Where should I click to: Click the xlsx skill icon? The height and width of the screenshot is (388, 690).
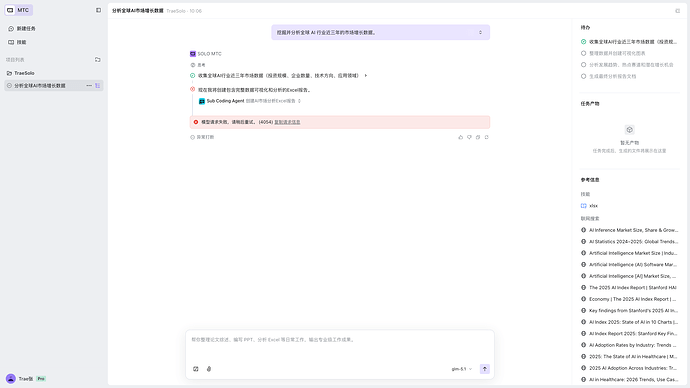[x=584, y=205]
